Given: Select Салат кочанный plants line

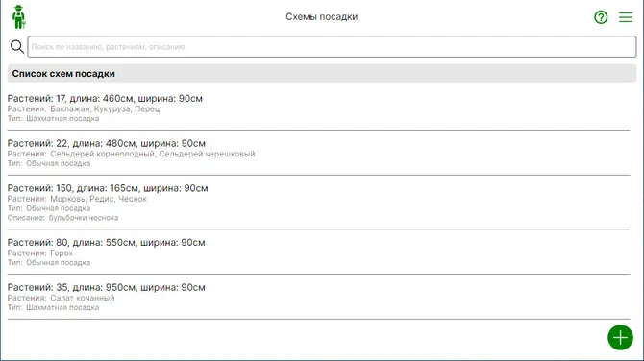Looking at the screenshot, I should click(61, 298).
